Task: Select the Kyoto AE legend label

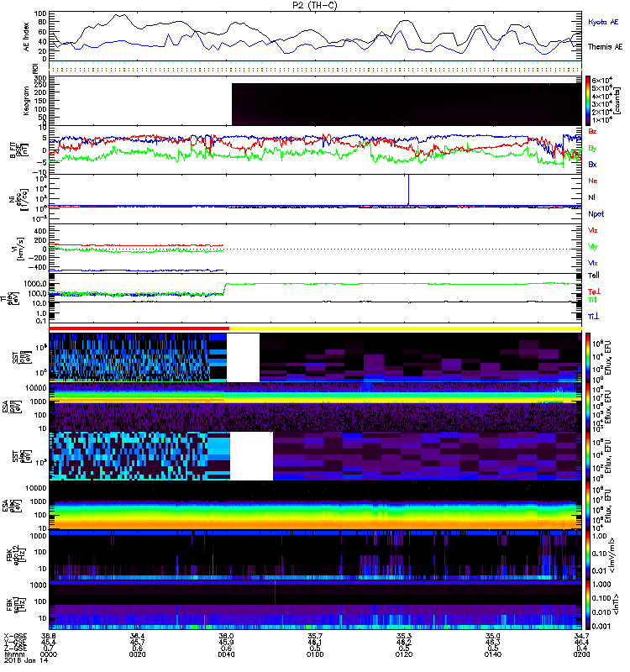Action: click(x=603, y=22)
